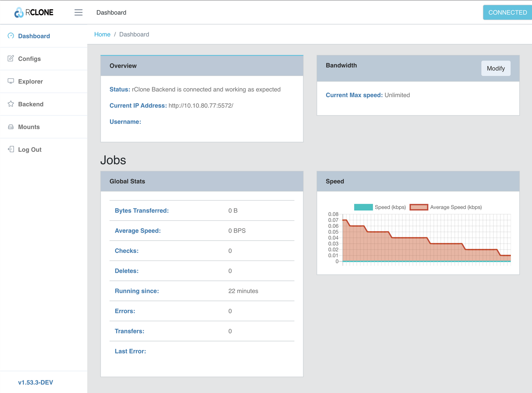This screenshot has width=532, height=393.
Task: Open the Dashboard via the speedometer icon
Action: (11, 36)
